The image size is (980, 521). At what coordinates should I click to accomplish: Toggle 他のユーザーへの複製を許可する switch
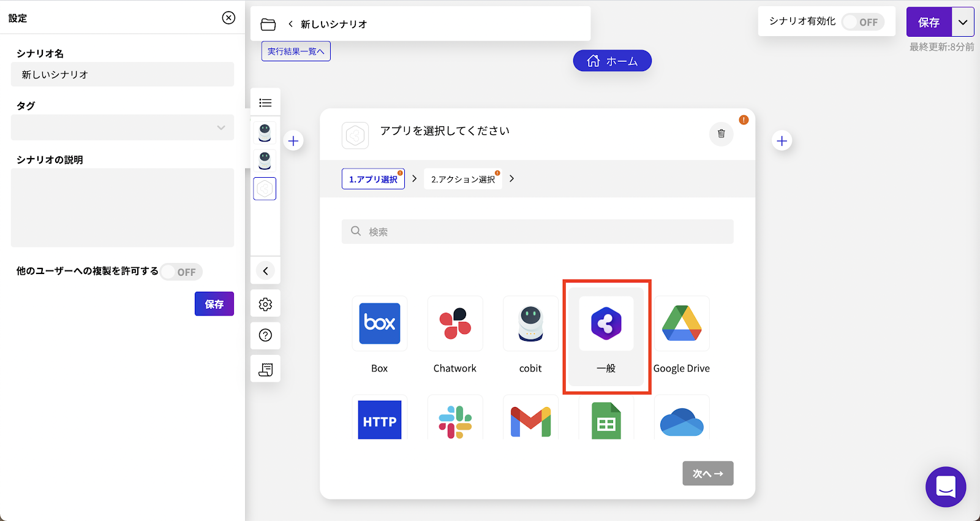pos(181,272)
